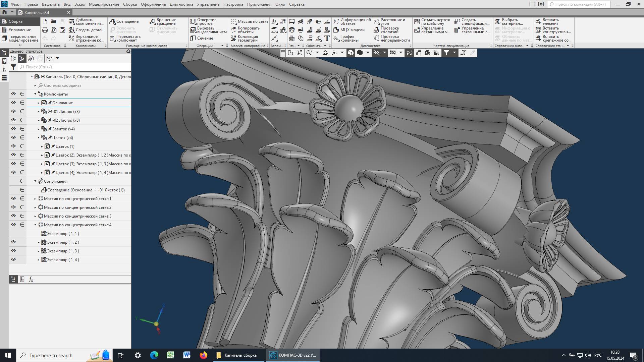The image size is (644, 362).
Task: Open tree panel settings gear
Action: tap(128, 51)
